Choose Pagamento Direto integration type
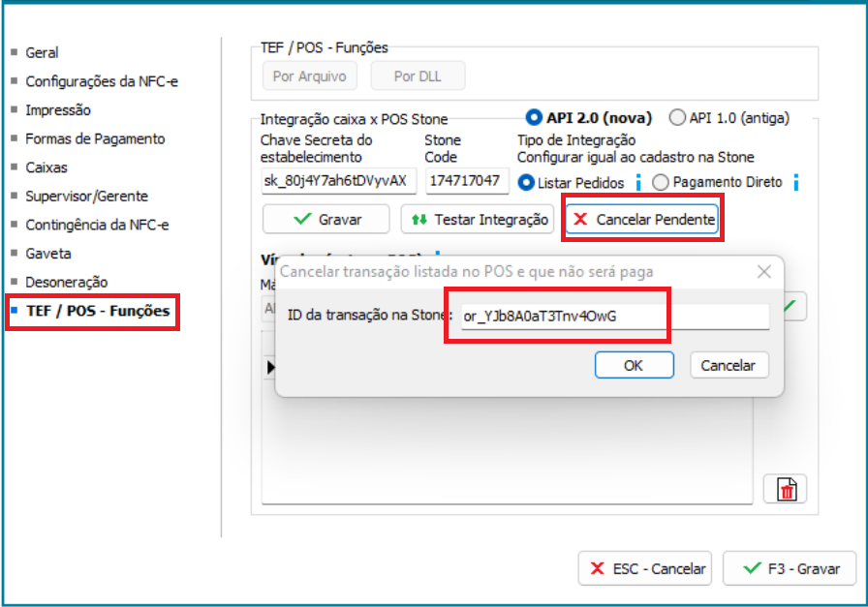 [661, 182]
